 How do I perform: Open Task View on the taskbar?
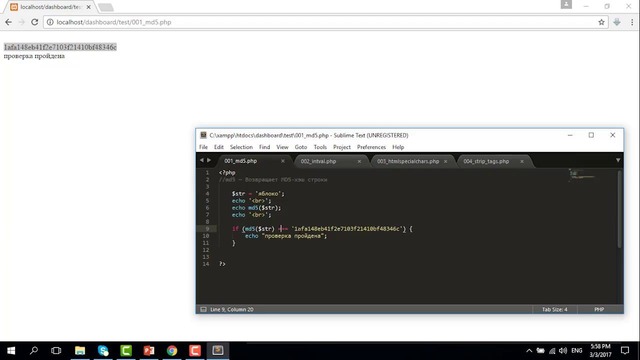pyautogui.click(x=56, y=350)
